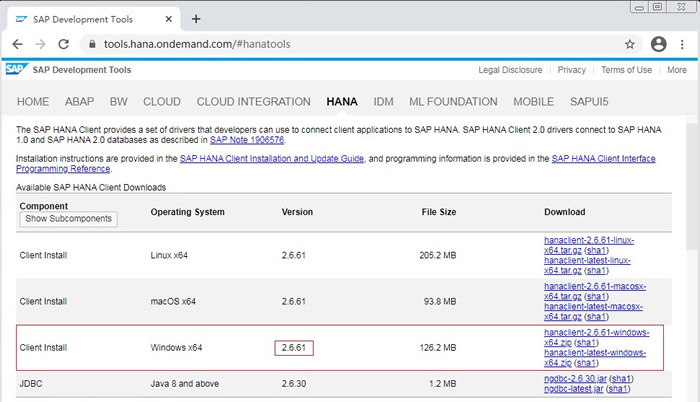Image resolution: width=700 pixels, height=402 pixels.
Task: Select the SAPUI5 navigation tab
Action: coord(592,102)
